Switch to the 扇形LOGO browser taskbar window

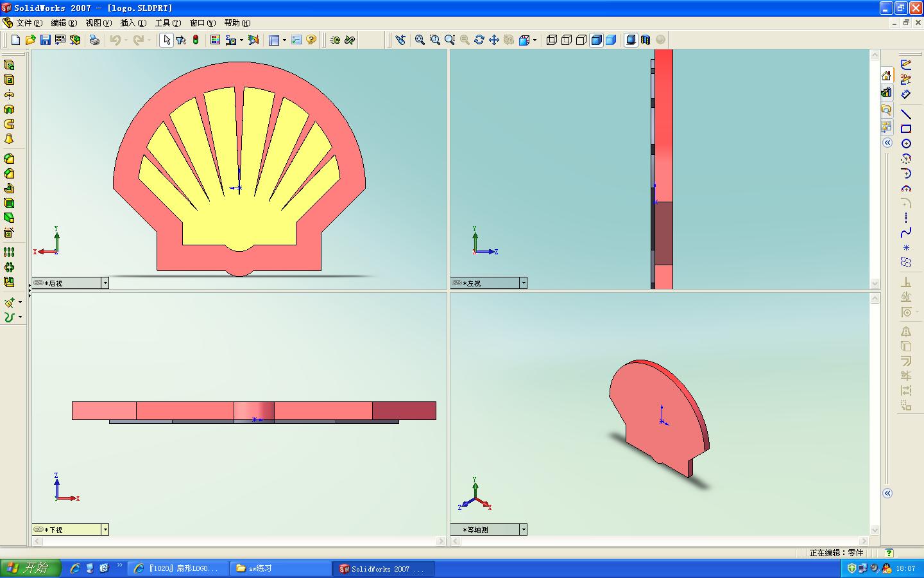(178, 568)
